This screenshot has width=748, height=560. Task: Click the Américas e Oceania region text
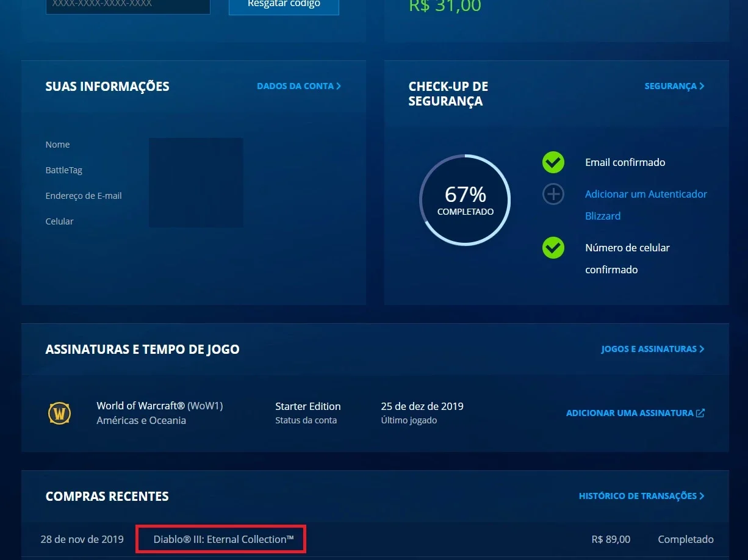pos(142,420)
